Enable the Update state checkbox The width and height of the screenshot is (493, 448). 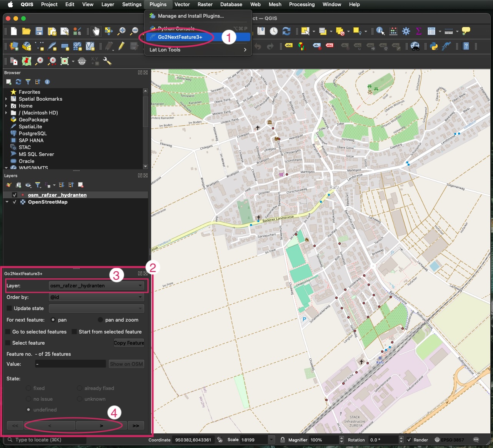[x=9, y=308]
